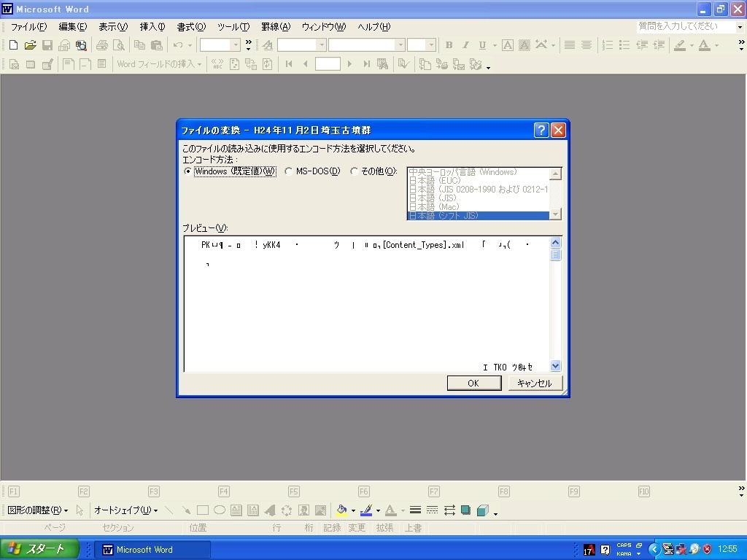Click the Print Preview icon
This screenshot has height=560, width=747.
point(119,45)
